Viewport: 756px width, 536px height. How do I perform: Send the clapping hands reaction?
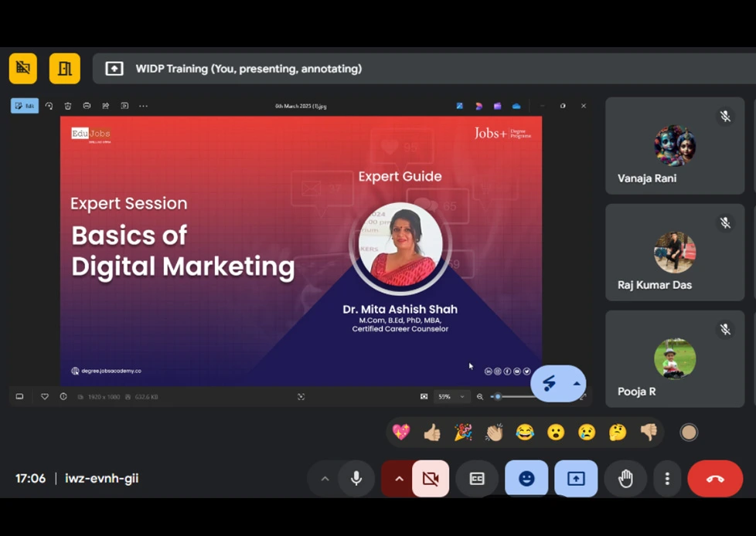point(494,432)
